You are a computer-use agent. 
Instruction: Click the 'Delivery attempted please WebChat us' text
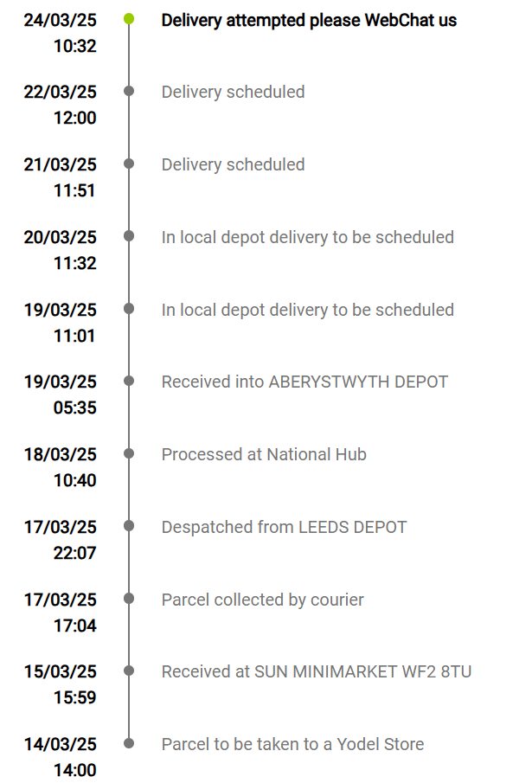point(309,21)
